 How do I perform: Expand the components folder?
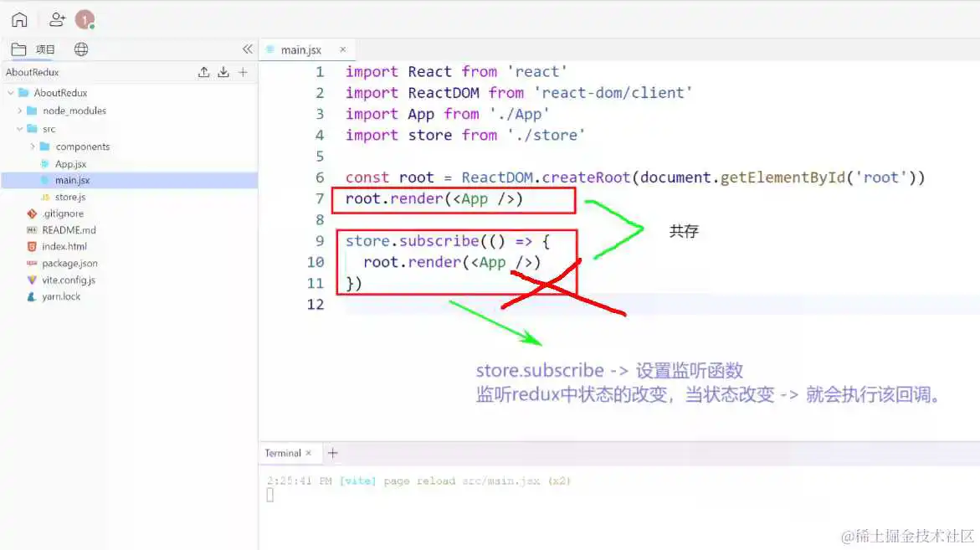(x=33, y=146)
